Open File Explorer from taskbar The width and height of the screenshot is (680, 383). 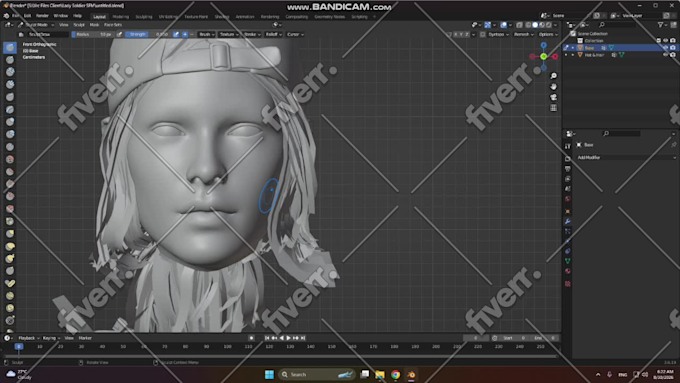click(x=380, y=374)
